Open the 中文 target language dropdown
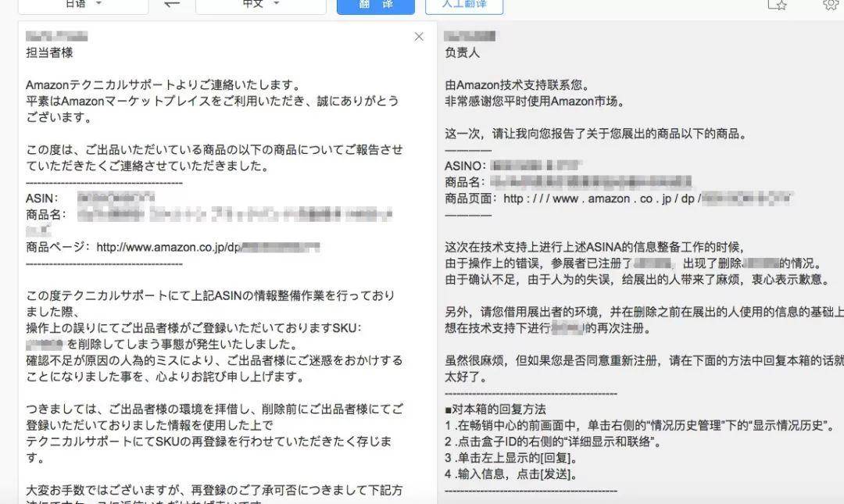Screen dimensions: 844x504 point(260,5)
